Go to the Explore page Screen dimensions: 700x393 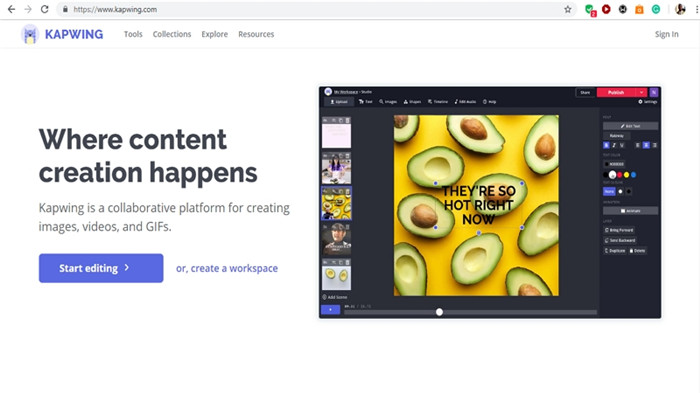click(214, 34)
